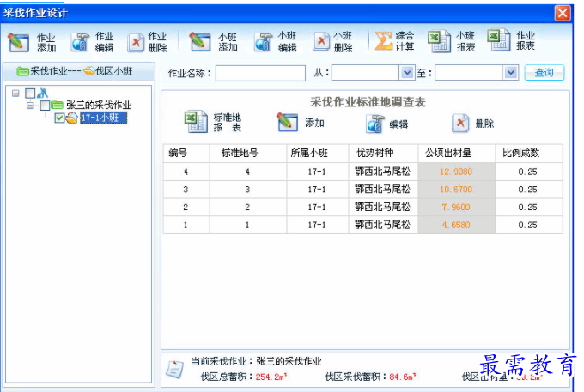Click the 伐区总蓄积 value 254.2m³
The width and height of the screenshot is (584, 392).
click(x=271, y=377)
